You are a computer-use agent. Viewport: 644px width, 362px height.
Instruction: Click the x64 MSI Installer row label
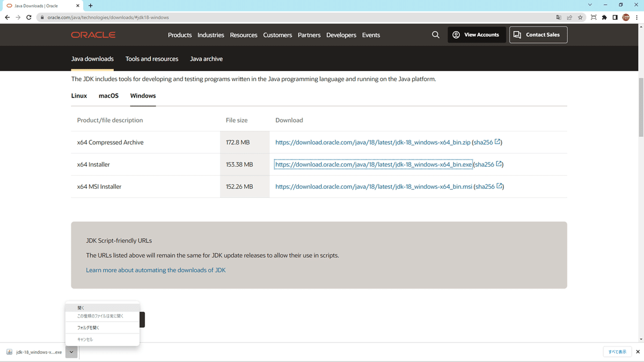(x=99, y=187)
